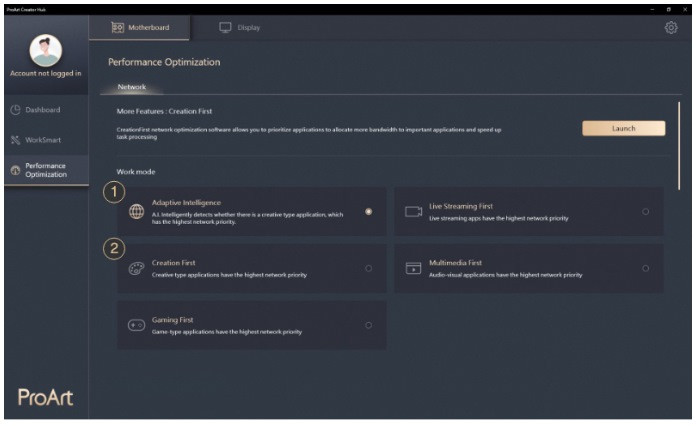Select the Multimedia First radio button
The width and height of the screenshot is (696, 426).
coord(645,268)
